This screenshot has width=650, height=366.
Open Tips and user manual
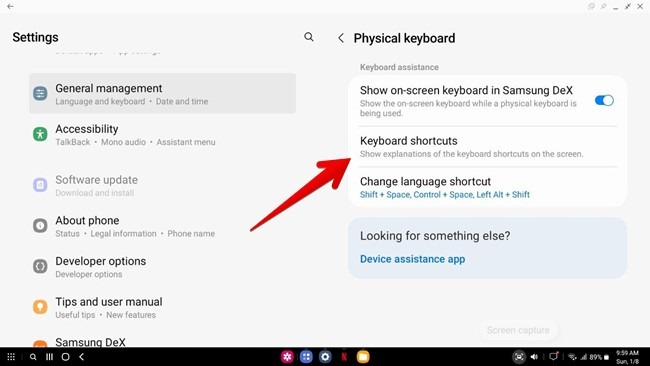(162, 307)
